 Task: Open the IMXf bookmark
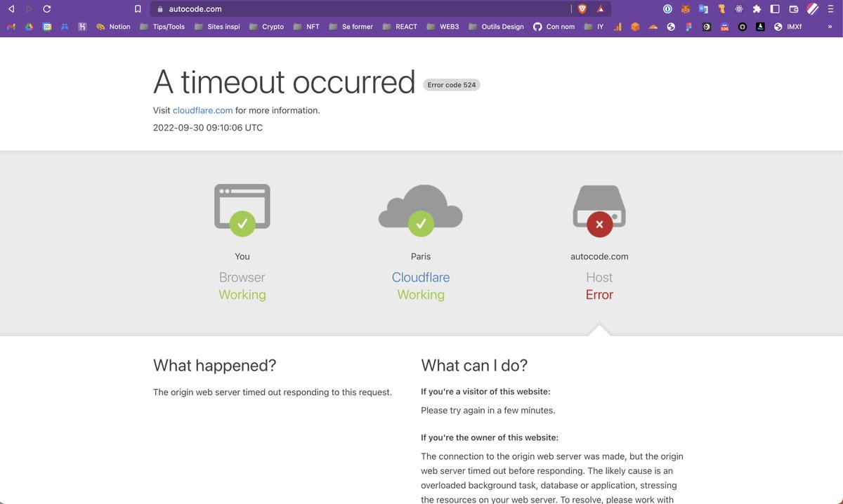788,27
